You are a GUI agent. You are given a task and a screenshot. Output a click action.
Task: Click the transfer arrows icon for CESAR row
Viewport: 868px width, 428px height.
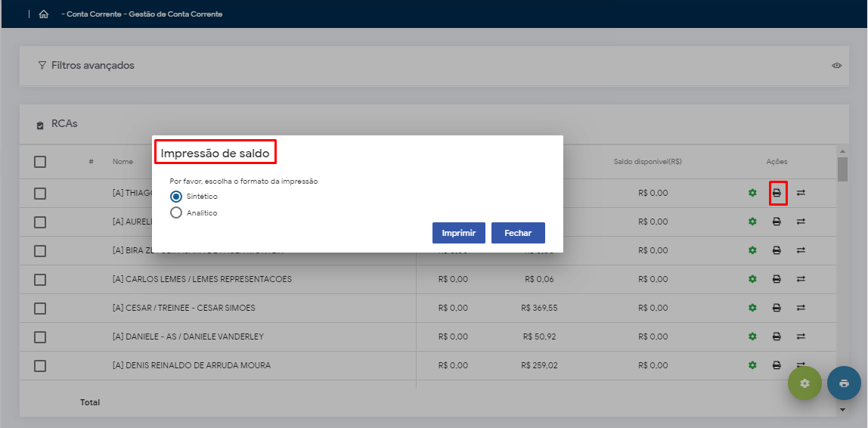(x=801, y=308)
